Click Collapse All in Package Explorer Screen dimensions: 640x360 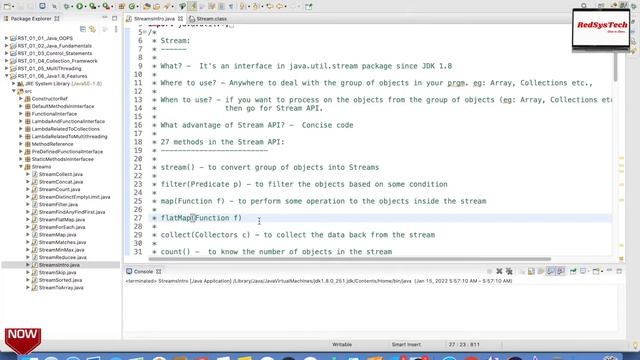(83, 29)
